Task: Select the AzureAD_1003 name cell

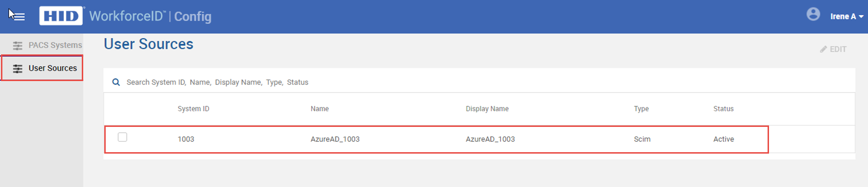Action: point(335,139)
